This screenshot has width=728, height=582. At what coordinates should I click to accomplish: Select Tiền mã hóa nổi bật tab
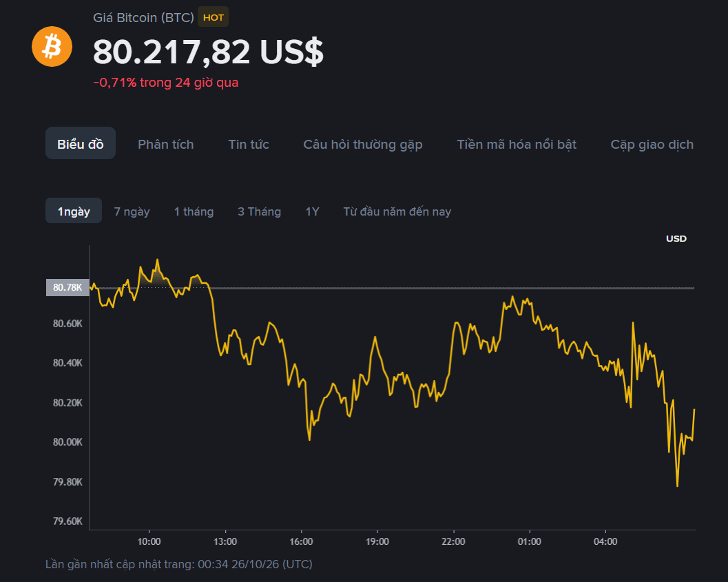[x=517, y=145]
